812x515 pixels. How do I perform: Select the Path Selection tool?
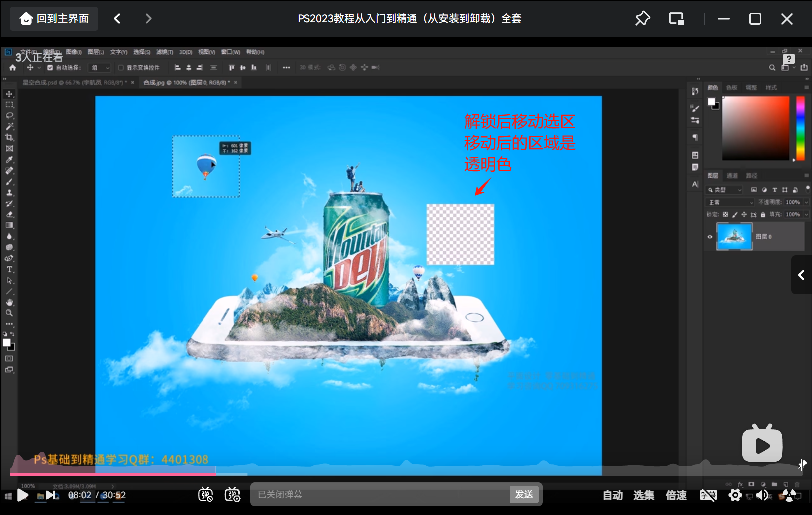coord(9,280)
